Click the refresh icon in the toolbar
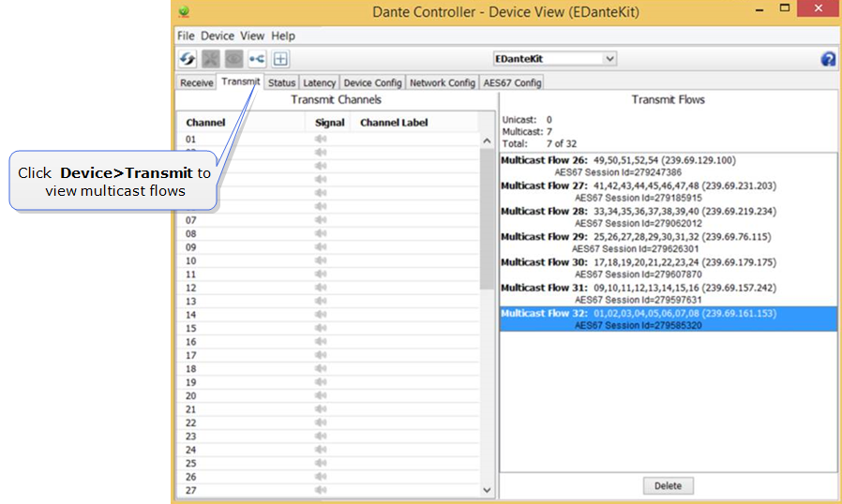 point(188,59)
